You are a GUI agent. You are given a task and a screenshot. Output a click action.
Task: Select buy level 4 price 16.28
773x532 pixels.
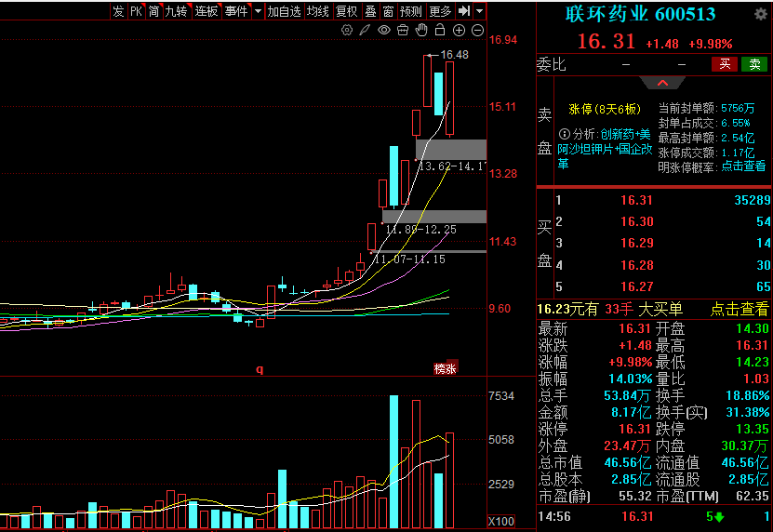[636, 265]
